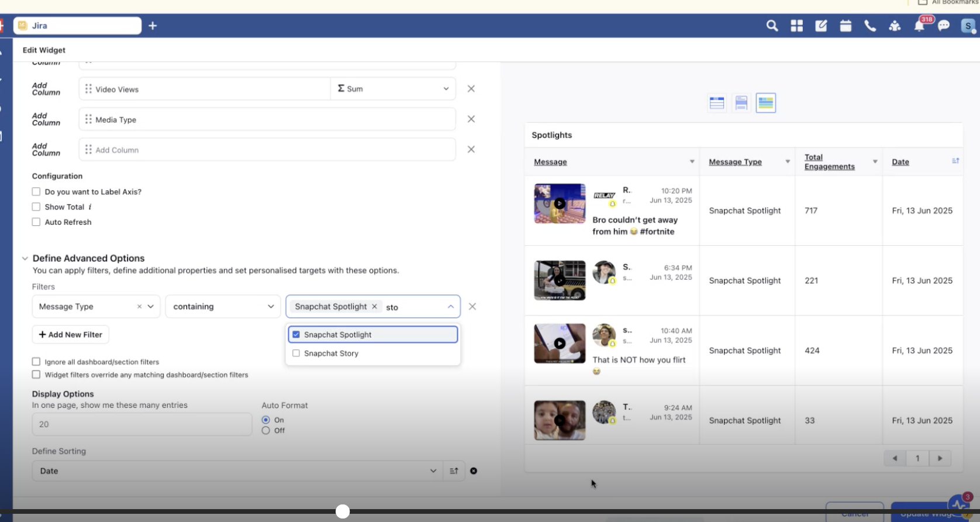
Task: Check Widget filters override matching filters
Action: (x=36, y=375)
